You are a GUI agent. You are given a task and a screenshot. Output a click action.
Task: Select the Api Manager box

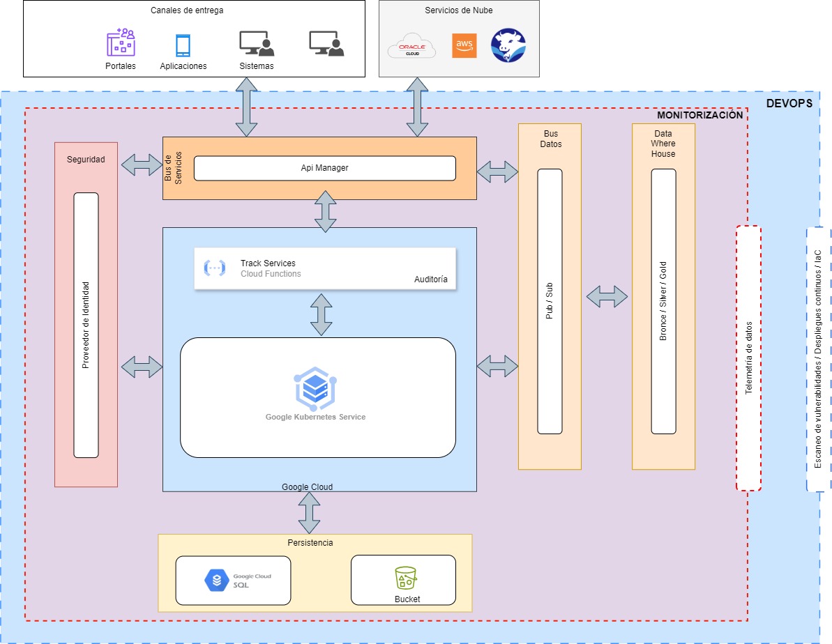pos(325,168)
